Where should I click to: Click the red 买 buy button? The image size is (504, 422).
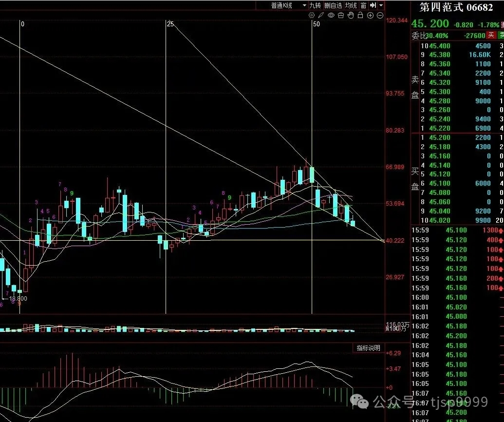491,35
